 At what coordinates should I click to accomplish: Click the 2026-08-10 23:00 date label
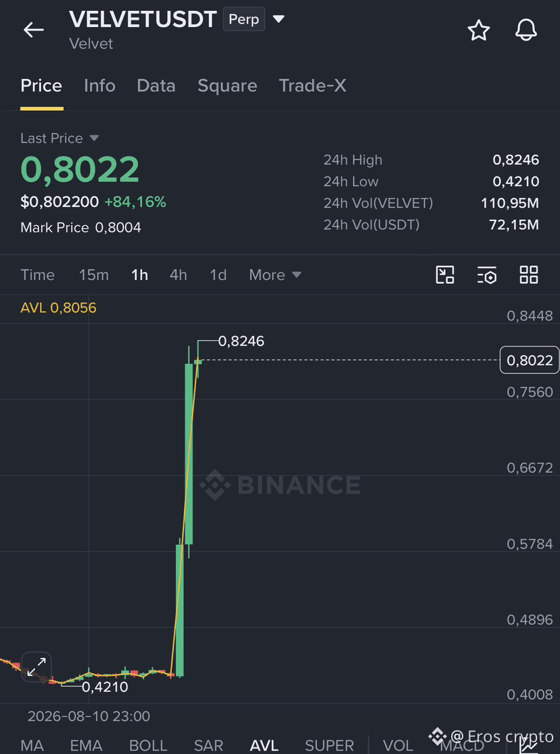[89, 717]
